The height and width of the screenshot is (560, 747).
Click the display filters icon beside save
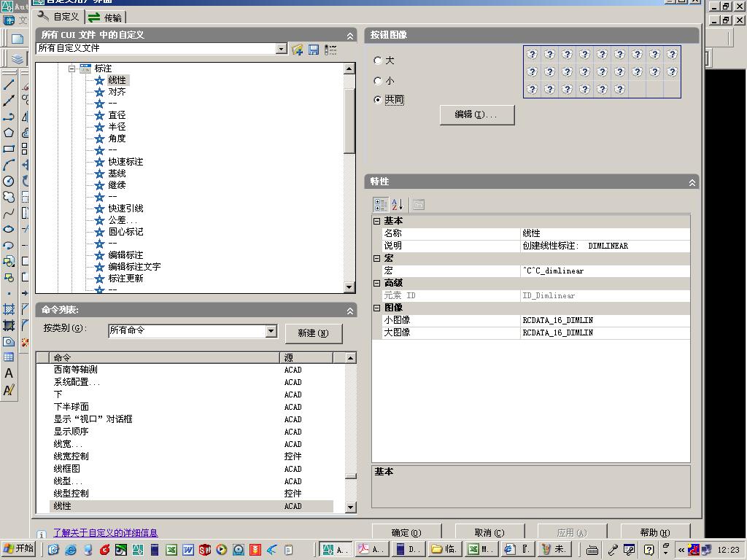(x=330, y=50)
